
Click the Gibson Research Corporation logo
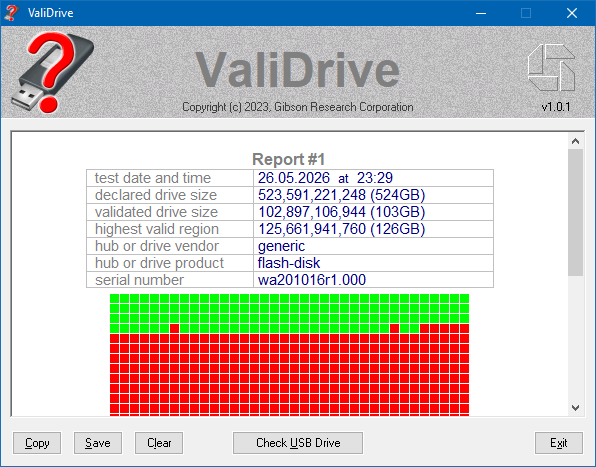click(x=552, y=68)
